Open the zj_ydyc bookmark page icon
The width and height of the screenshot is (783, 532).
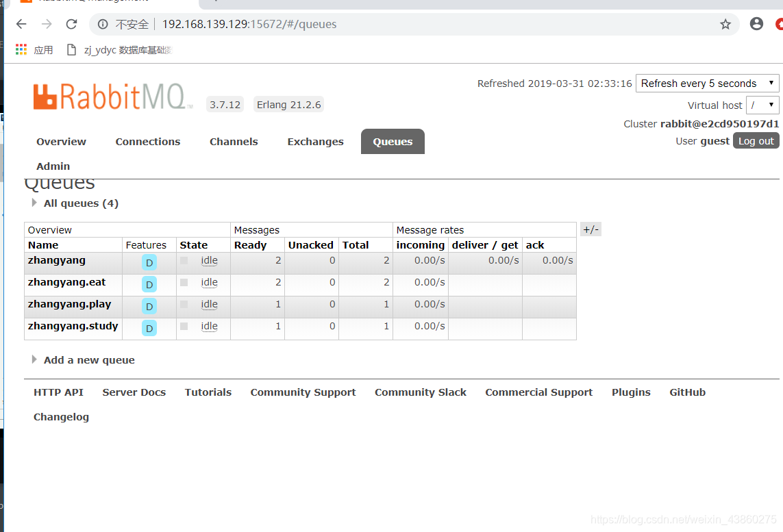(x=71, y=49)
